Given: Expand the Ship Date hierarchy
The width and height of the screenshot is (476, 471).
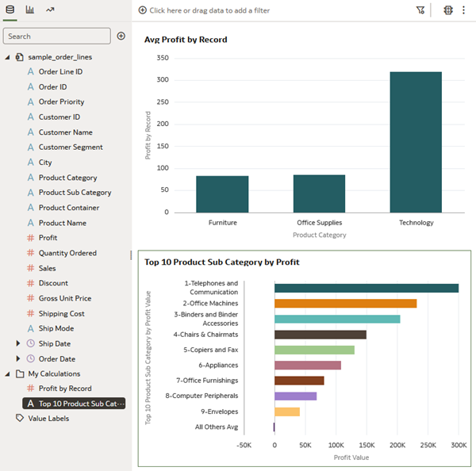Looking at the screenshot, I should click(18, 343).
